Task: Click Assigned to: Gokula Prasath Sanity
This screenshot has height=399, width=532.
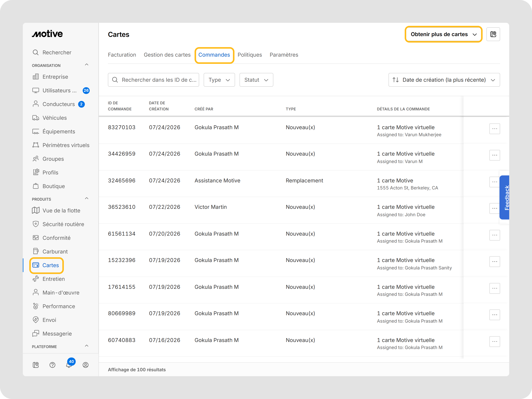Action: click(414, 268)
